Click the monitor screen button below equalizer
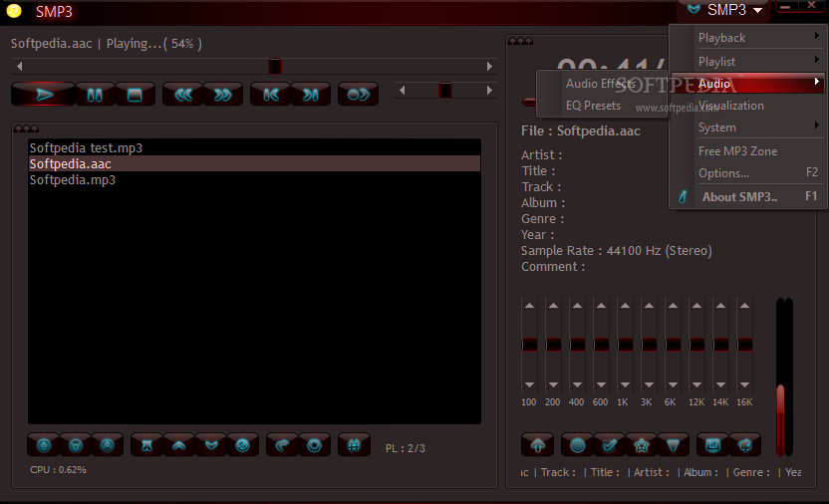This screenshot has width=829, height=504. 712,445
